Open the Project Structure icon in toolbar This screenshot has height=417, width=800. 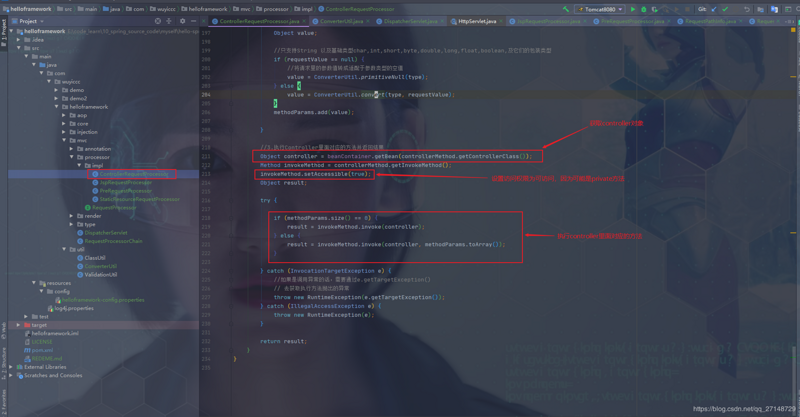pyautogui.click(x=761, y=9)
